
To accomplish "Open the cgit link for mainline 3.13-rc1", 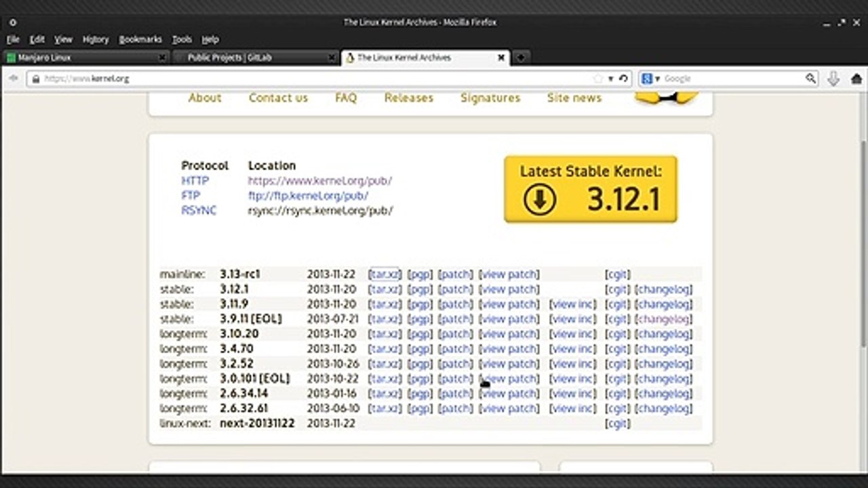I will [617, 274].
